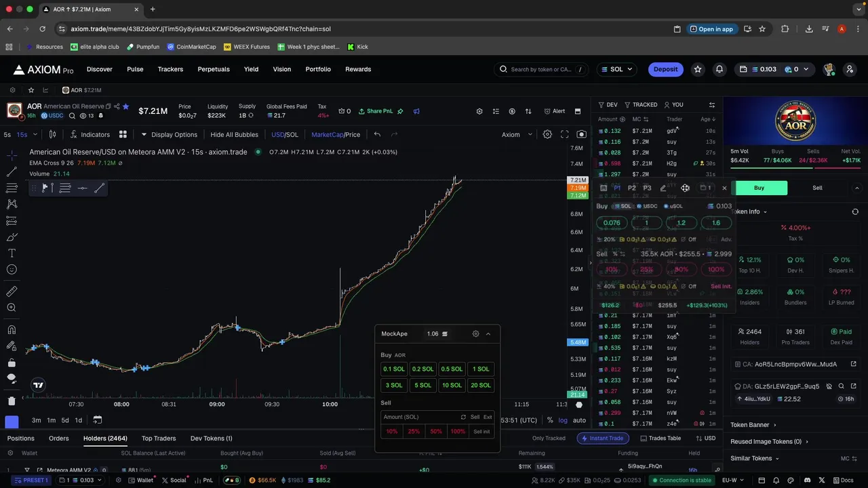Click the token search field

click(541, 69)
